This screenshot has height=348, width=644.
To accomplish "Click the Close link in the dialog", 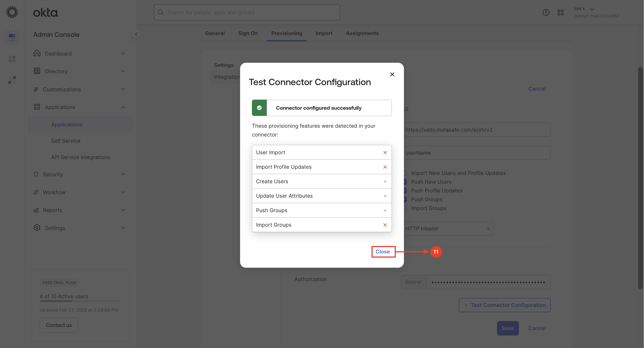I will (382, 252).
